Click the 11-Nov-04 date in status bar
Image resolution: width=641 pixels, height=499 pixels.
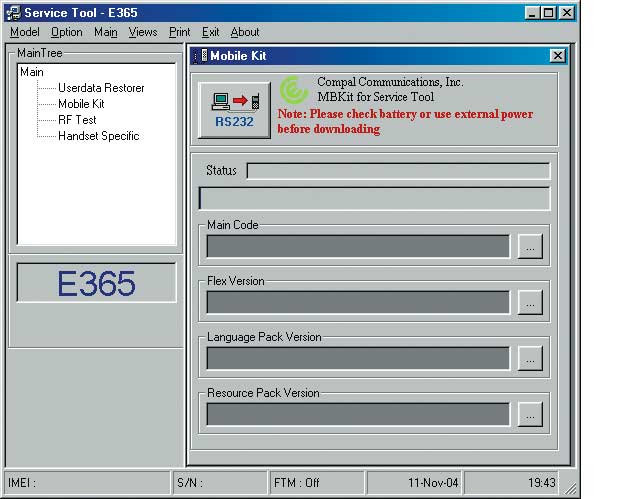(x=414, y=483)
